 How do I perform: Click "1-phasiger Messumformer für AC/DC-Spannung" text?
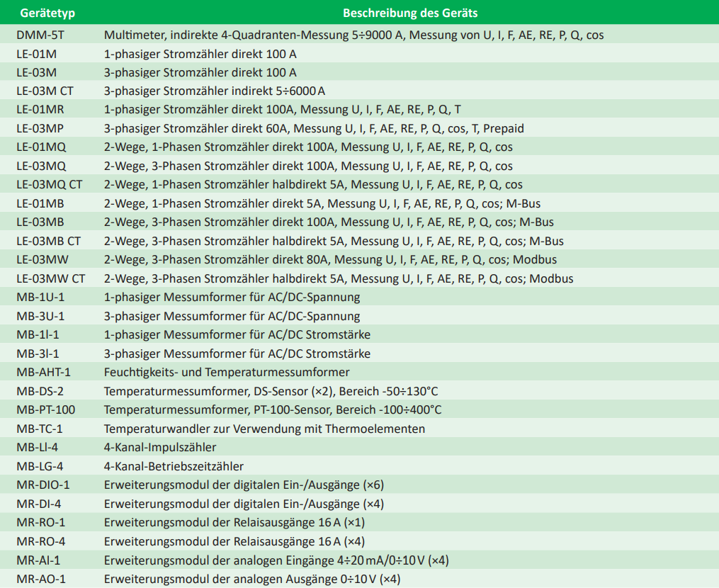[x=232, y=298]
